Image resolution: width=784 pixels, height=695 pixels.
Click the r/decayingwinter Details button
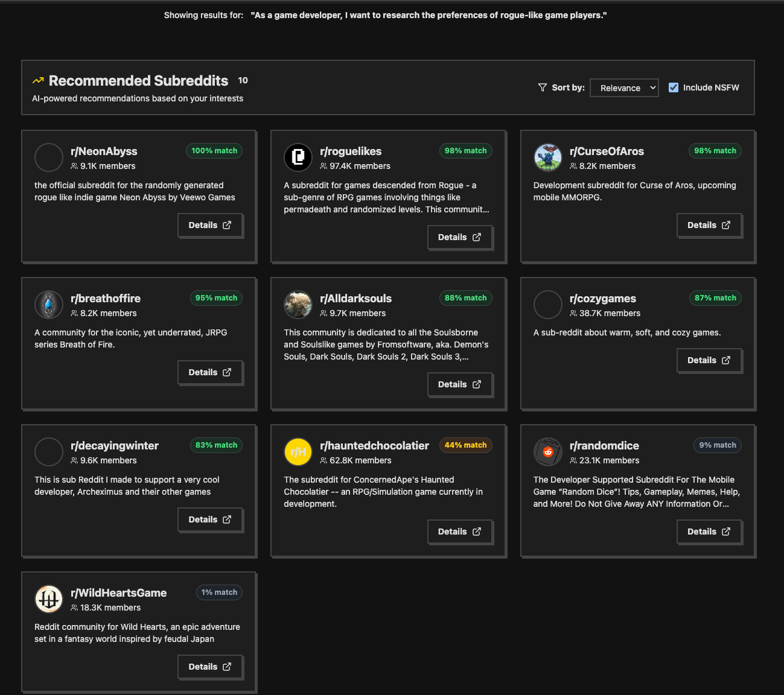[x=210, y=519]
